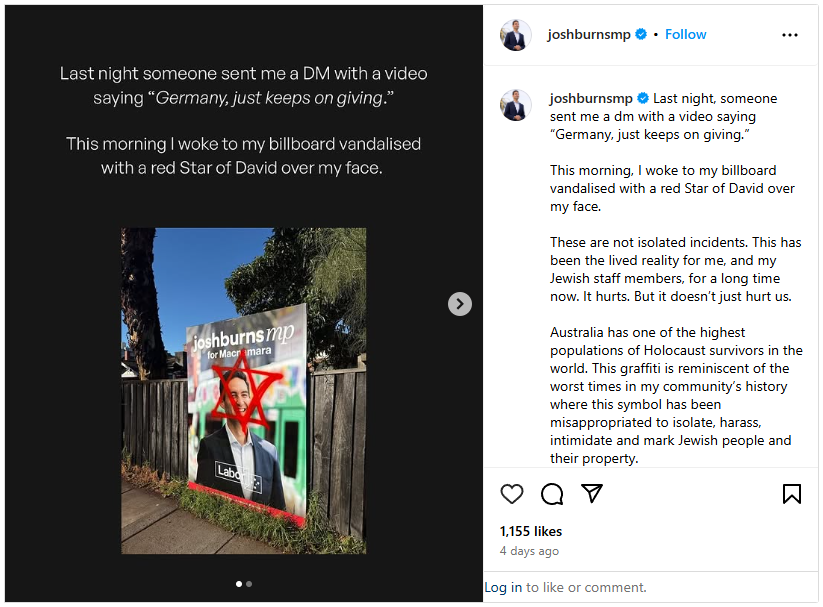The height and width of the screenshot is (607, 823).
Task: View the 1,155 likes list
Action: (x=531, y=531)
